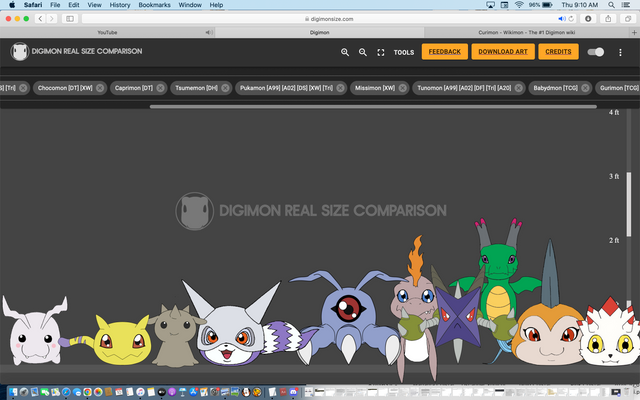Show Safari tab overview
Viewport: 640px width, 400px height.
coord(628,19)
